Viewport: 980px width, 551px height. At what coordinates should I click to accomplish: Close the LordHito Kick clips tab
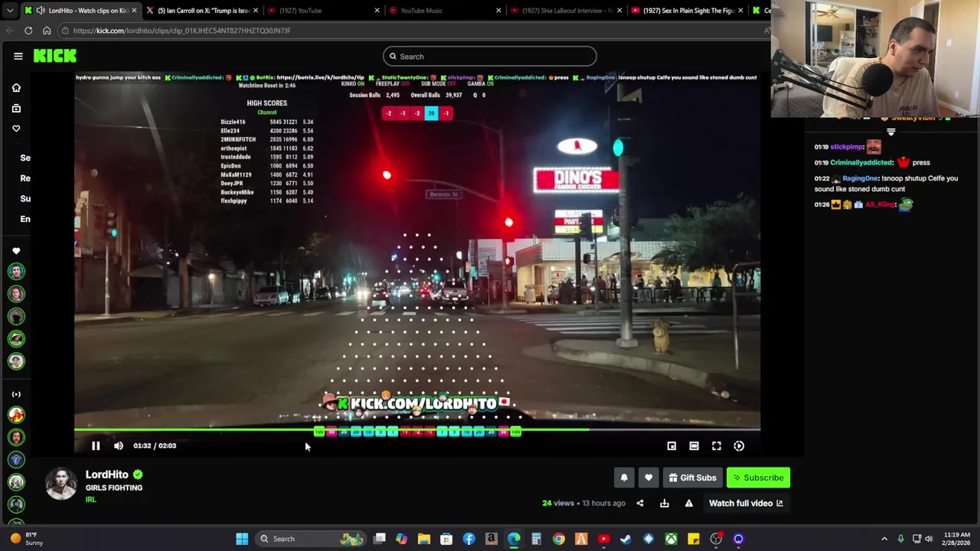[x=134, y=11]
